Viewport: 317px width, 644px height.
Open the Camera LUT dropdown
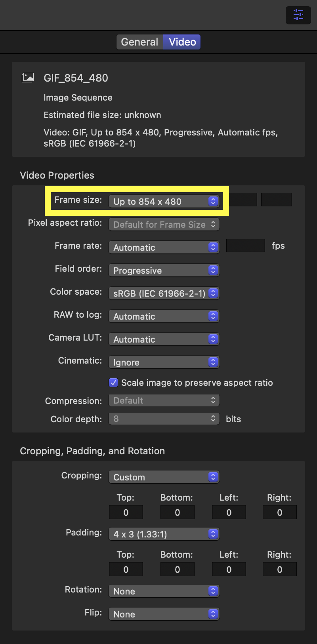click(x=164, y=339)
